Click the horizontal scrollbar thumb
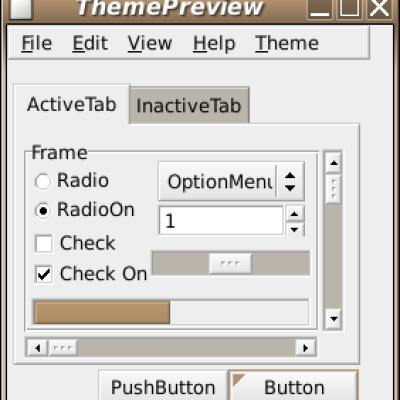The image size is (400, 400). pos(63,348)
